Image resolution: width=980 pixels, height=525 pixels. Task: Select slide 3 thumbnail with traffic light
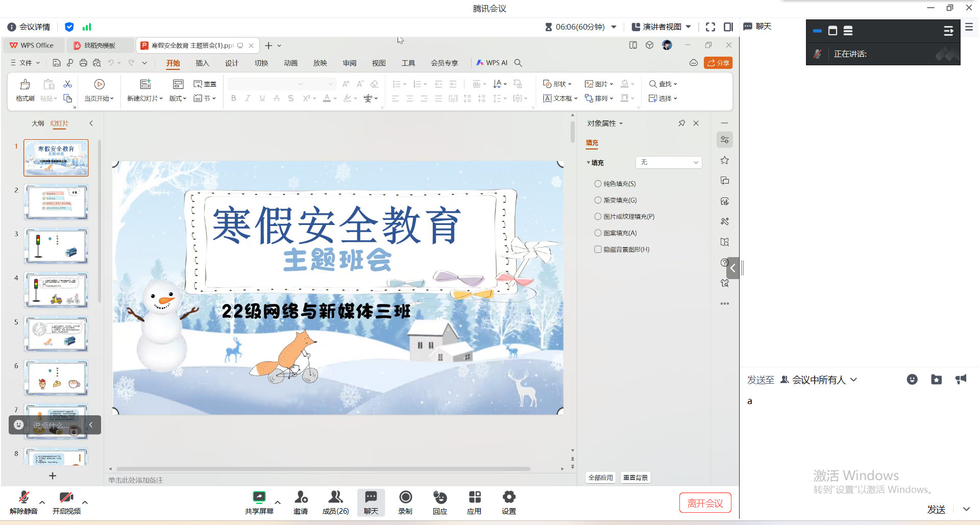57,246
